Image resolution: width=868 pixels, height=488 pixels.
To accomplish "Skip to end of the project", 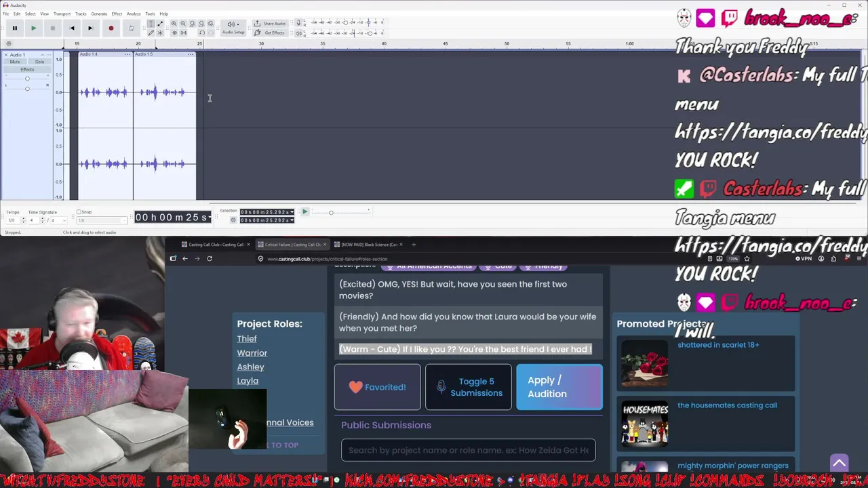I will click(90, 28).
